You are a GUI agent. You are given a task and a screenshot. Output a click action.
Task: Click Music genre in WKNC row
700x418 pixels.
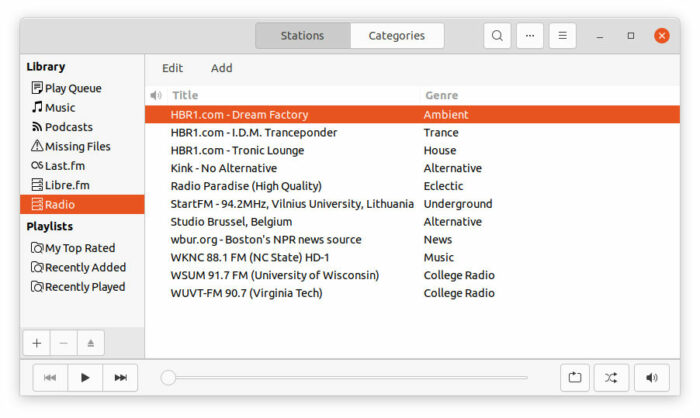[439, 258]
